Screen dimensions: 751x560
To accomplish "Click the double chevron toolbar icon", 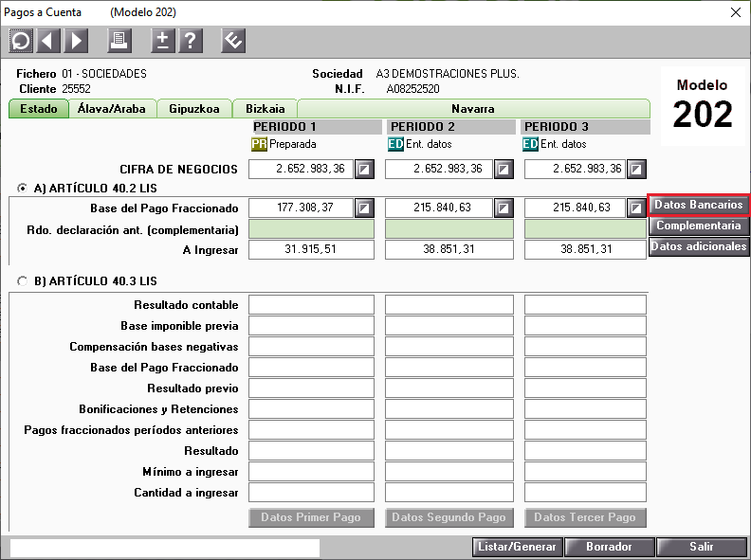I will tap(234, 41).
